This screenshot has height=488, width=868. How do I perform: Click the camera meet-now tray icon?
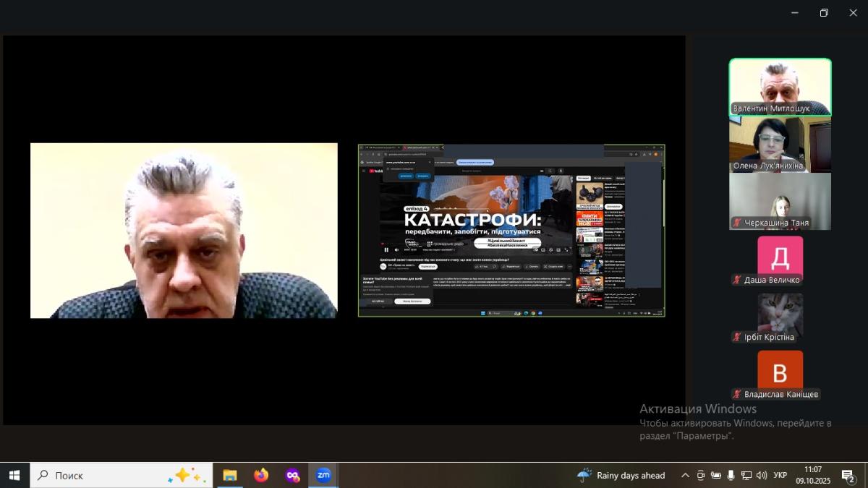coord(701,475)
